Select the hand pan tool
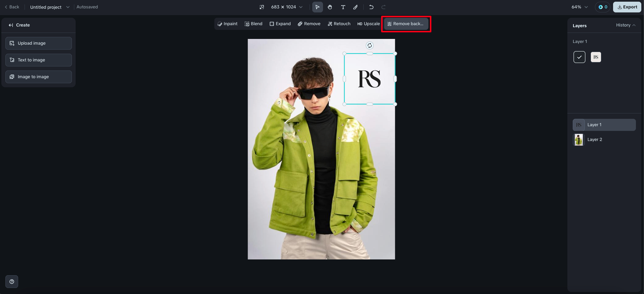The width and height of the screenshot is (644, 294). [330, 7]
